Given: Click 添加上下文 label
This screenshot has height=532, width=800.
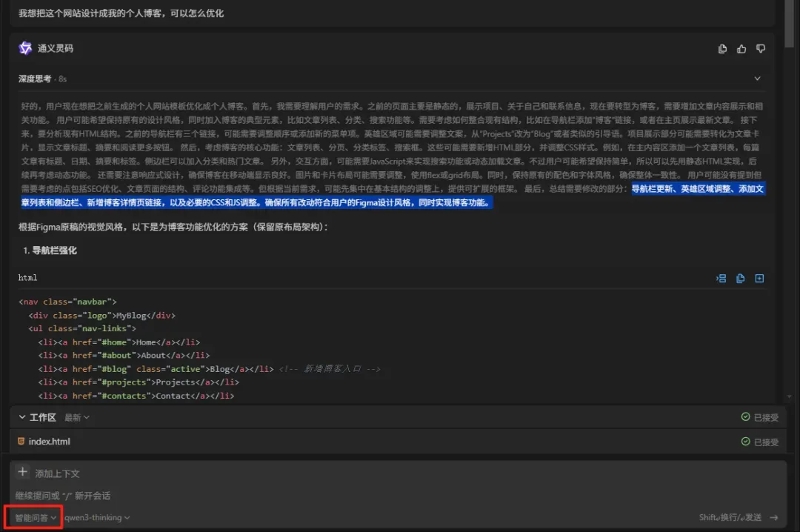Looking at the screenshot, I should [57, 473].
